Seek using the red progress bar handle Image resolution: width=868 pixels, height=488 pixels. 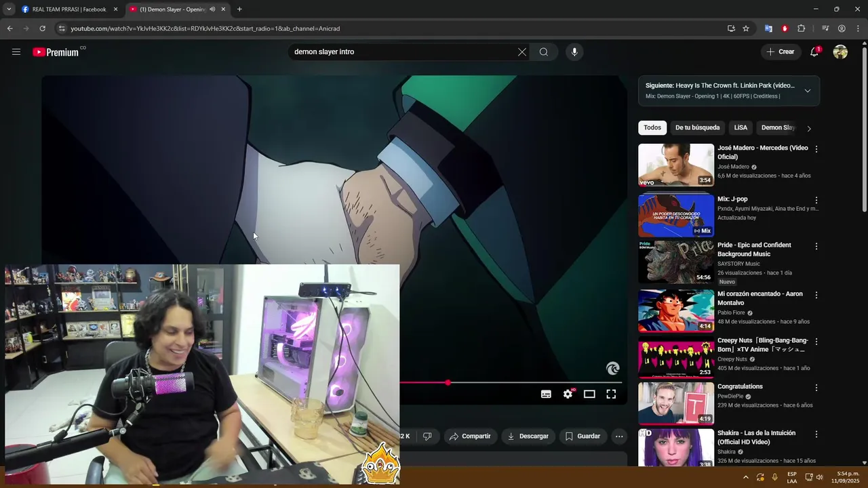pos(448,383)
